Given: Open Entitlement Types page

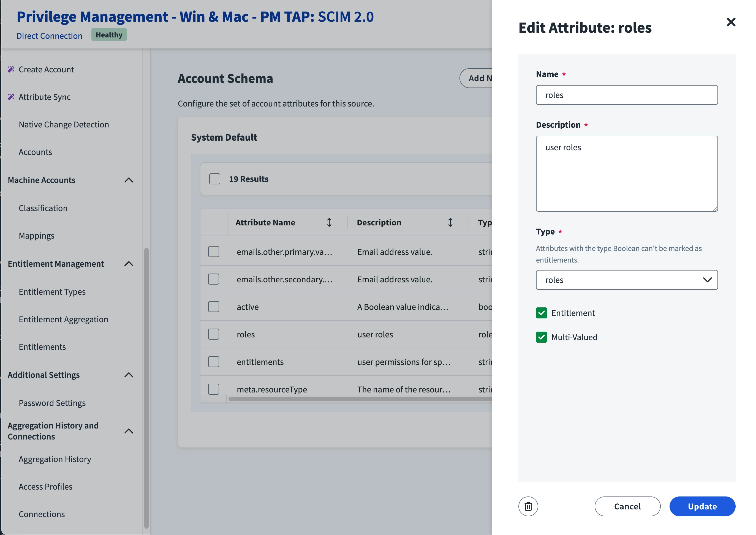Looking at the screenshot, I should 52,291.
